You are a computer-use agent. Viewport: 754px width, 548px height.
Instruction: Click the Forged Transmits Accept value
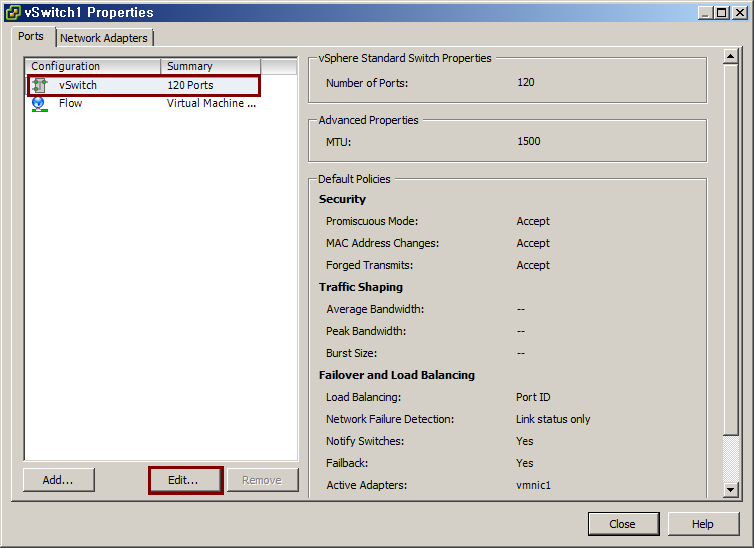pos(533,265)
